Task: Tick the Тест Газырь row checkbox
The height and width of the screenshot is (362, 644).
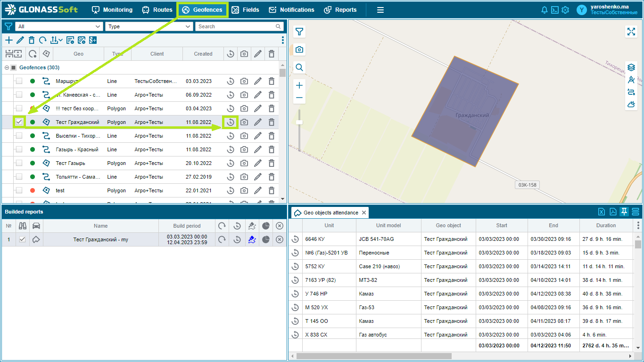Action: (19, 163)
